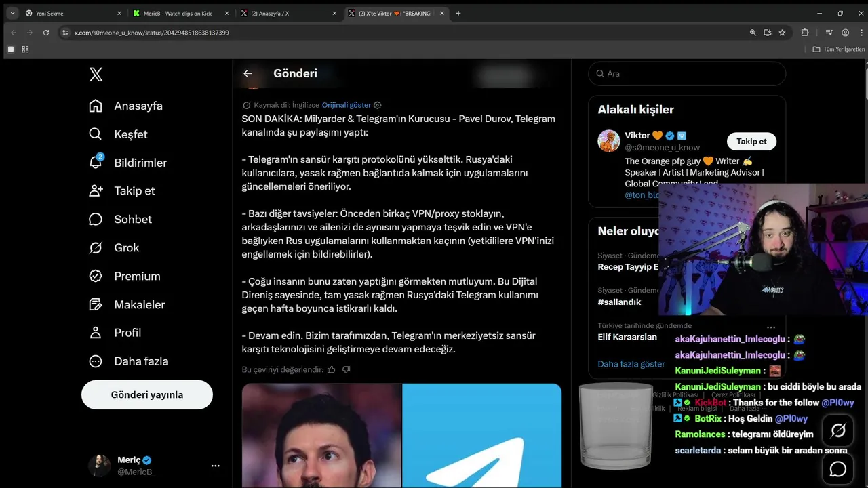Switch to MericB Kick clips tab

(182, 13)
